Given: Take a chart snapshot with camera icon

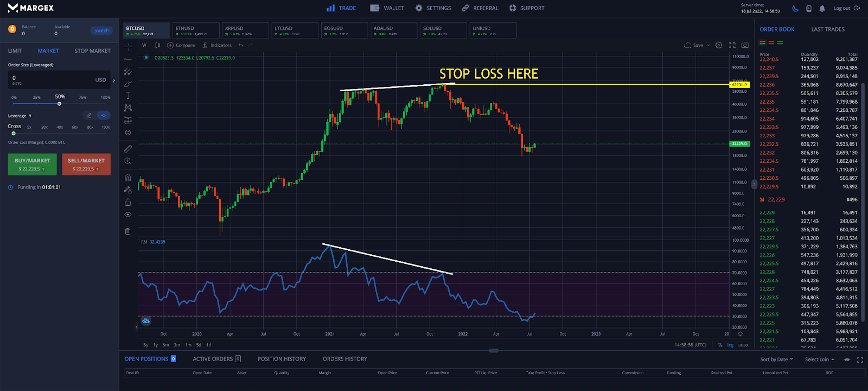Looking at the screenshot, I should click(745, 45).
